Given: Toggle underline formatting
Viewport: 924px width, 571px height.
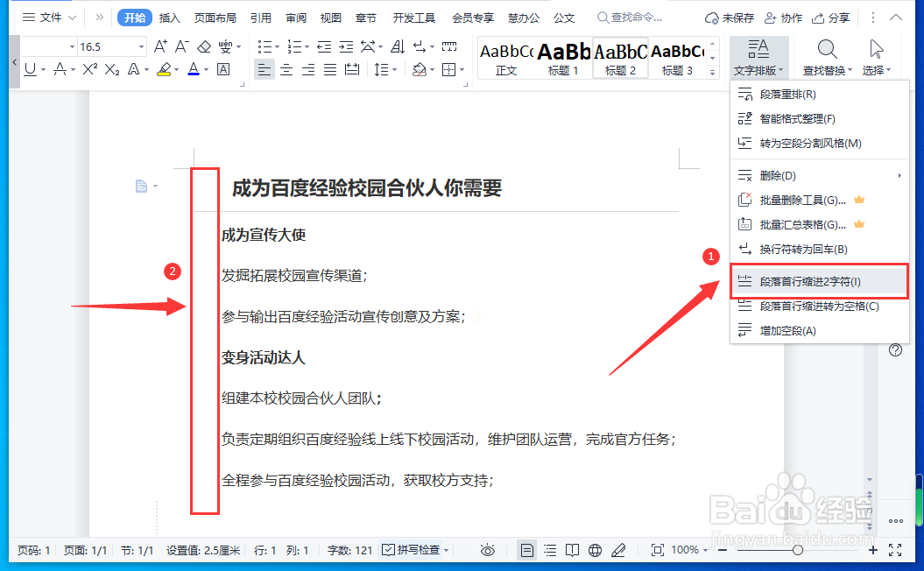Looking at the screenshot, I should (31, 69).
